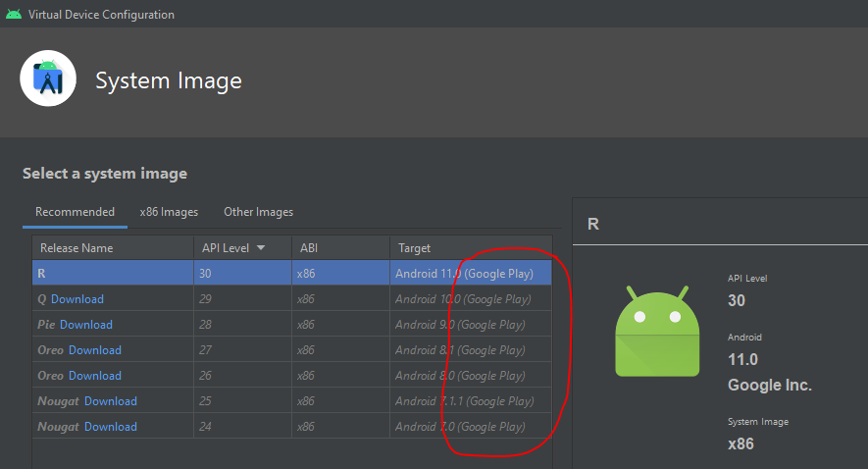Click the Android head icon in title bar
Screen dimensions: 868x469
pos(14,14)
